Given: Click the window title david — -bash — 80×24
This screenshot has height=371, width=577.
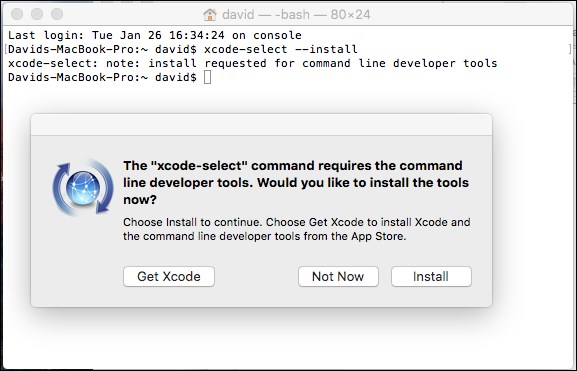Looking at the screenshot, I should tap(296, 15).
